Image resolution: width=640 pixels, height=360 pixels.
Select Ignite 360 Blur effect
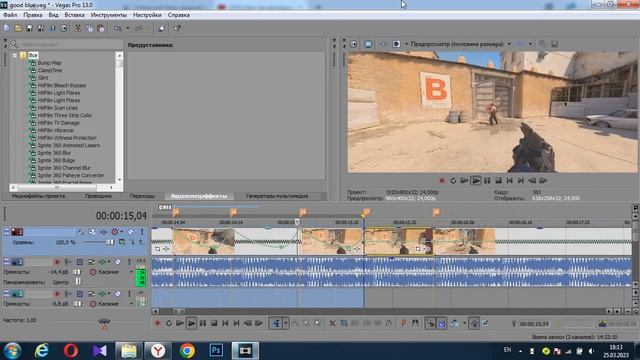click(54, 153)
